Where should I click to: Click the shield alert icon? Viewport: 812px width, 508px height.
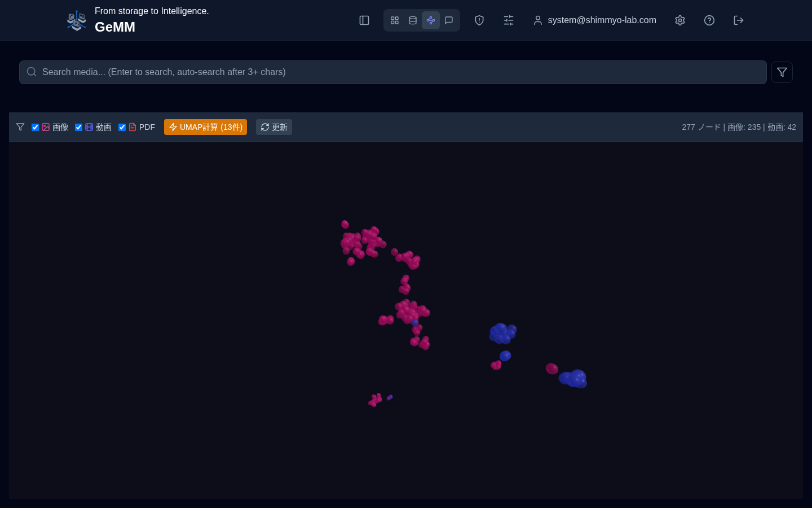[x=479, y=20]
